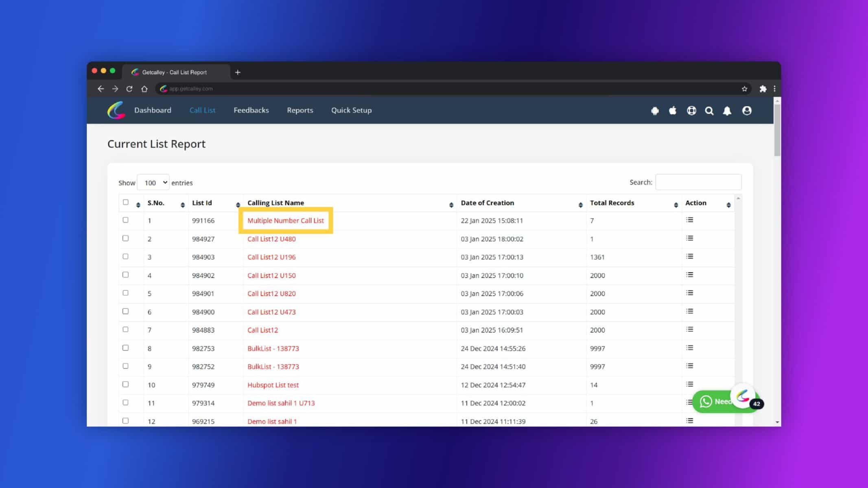
Task: Go to the Feedbacks menu
Action: pyautogui.click(x=251, y=110)
